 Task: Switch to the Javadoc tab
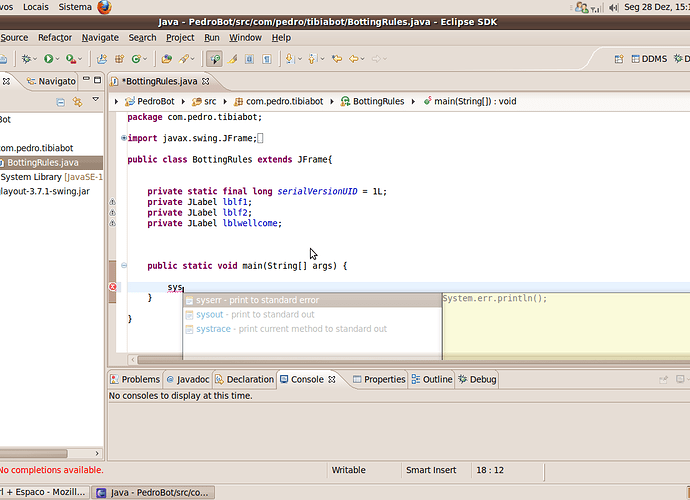188,379
